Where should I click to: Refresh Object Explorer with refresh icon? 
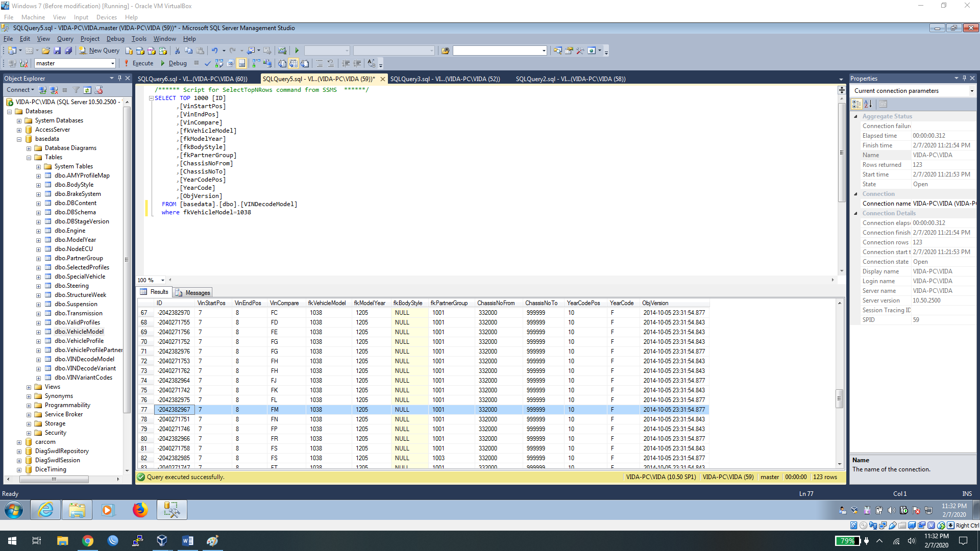point(87,90)
